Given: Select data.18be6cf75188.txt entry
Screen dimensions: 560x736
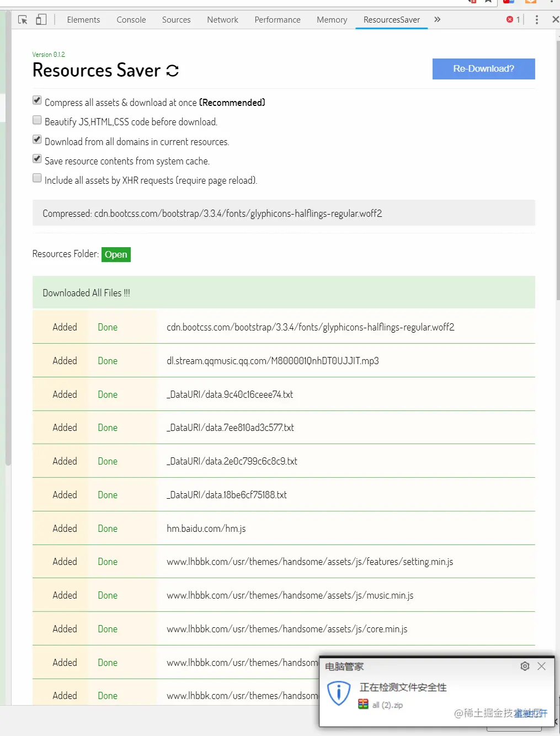Looking at the screenshot, I should coord(284,494).
